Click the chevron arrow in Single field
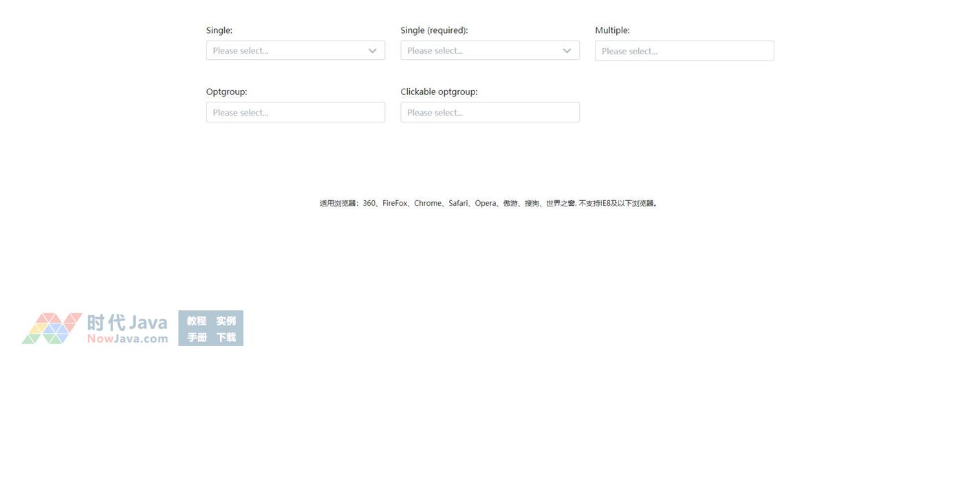The width and height of the screenshot is (980, 494). (x=372, y=50)
